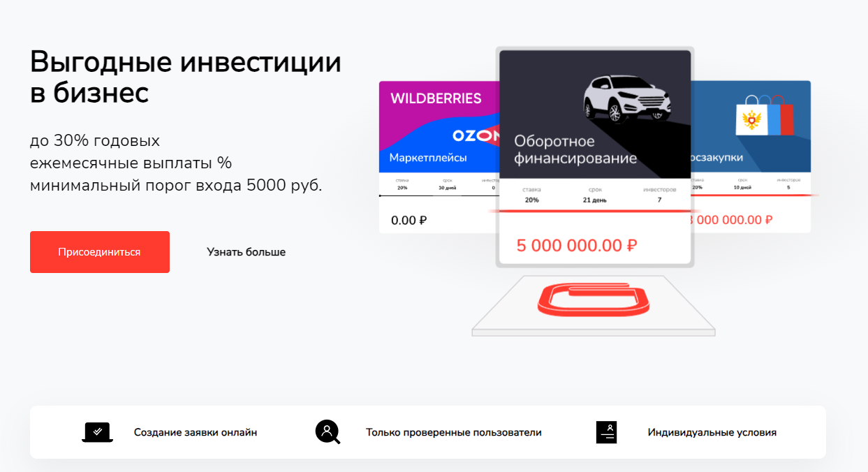Screen dimensions: 868x472
Task: Click the Только проверенные пользователи label
Action: (453, 432)
